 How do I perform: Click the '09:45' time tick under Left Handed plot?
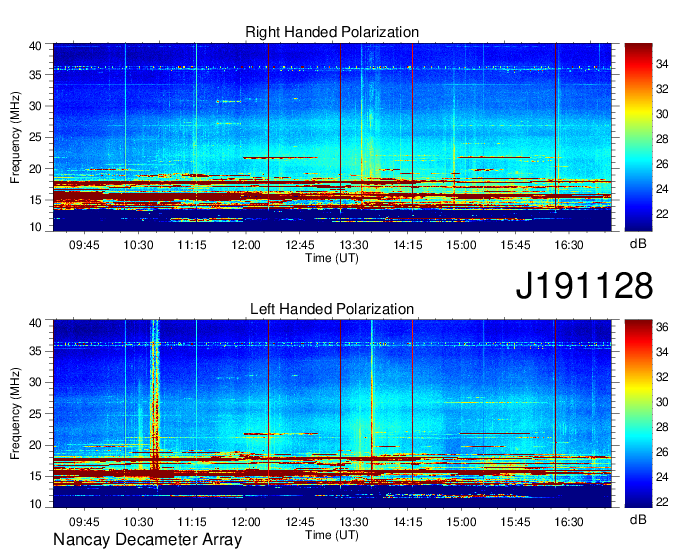click(84, 522)
